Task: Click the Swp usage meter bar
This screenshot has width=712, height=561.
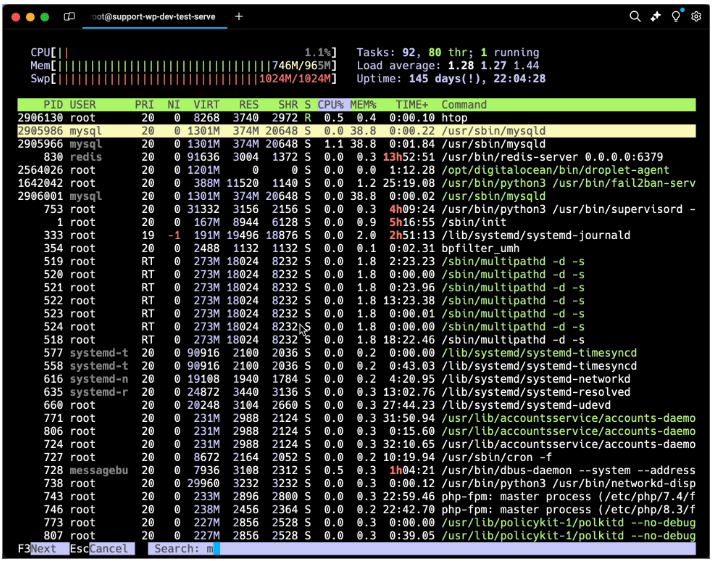Action: (184, 79)
